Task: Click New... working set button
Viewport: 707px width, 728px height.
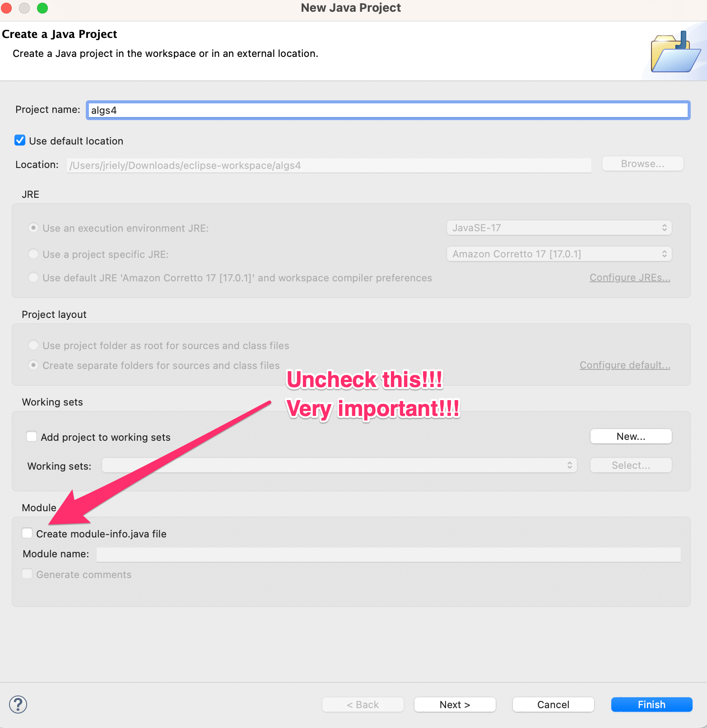Action: [631, 437]
